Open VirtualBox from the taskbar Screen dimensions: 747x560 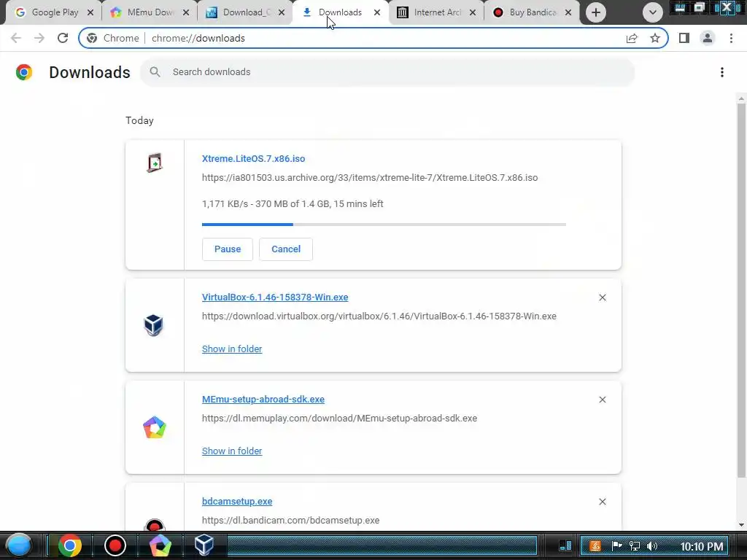tap(204, 545)
